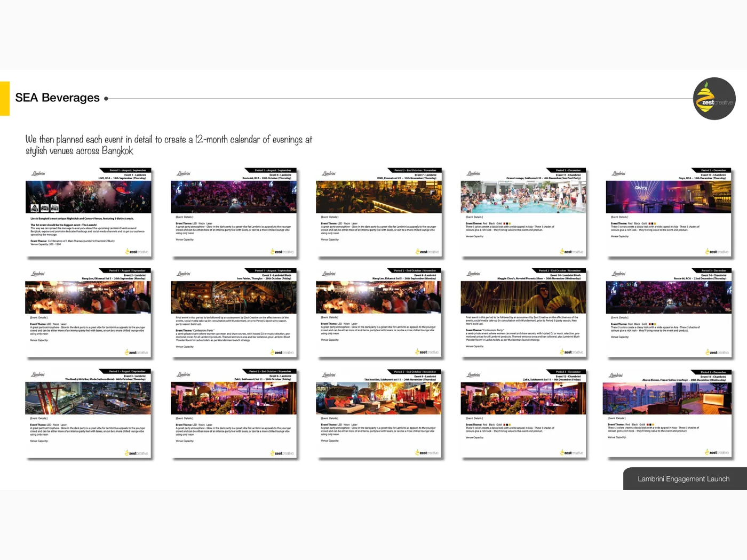Open the Event 1 LIVE, RCA slide thumbnail
Viewport: 747px width, 560px height.
coord(89,212)
